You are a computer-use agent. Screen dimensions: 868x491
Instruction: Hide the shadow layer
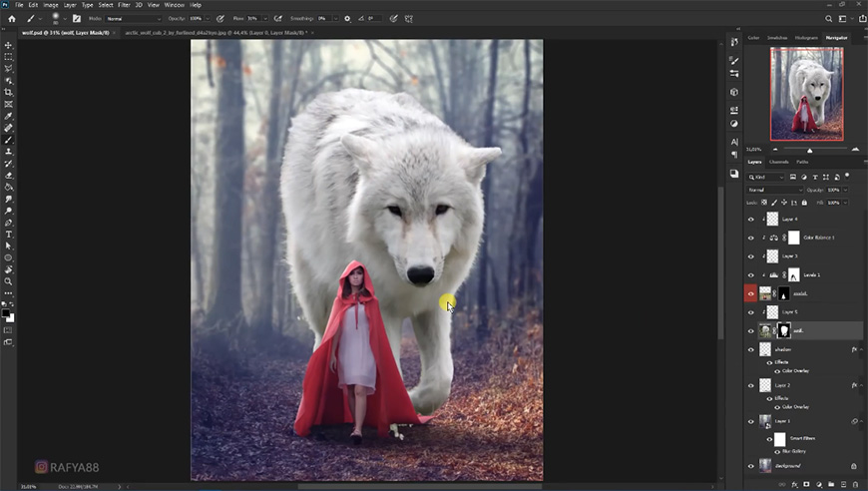tap(751, 350)
